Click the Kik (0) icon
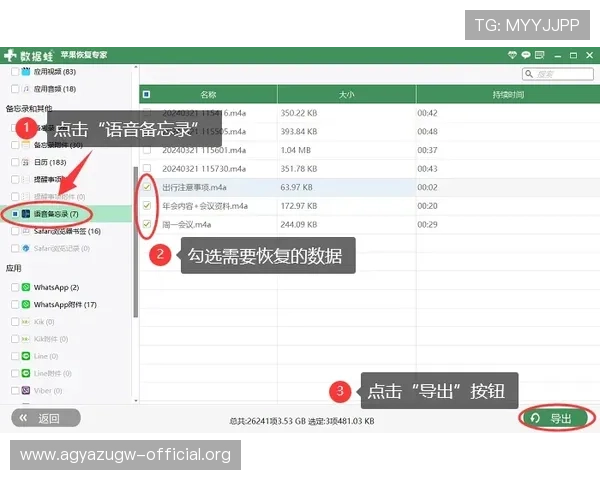The height and width of the screenshot is (480, 600). point(26,322)
